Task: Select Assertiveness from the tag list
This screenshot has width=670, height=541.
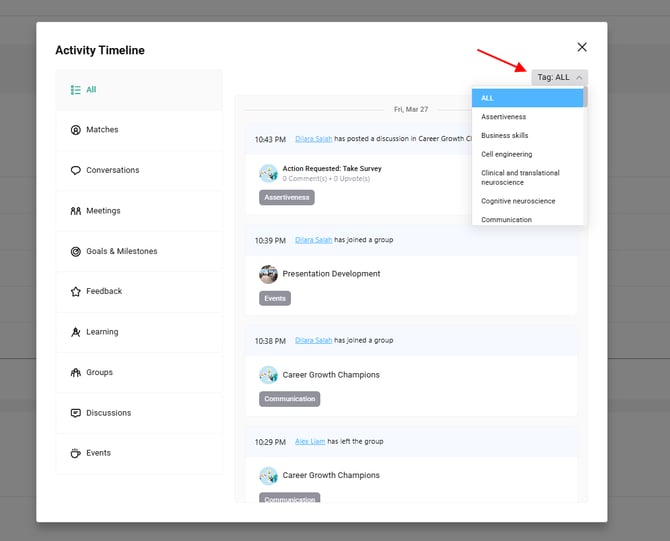Action: [x=504, y=117]
